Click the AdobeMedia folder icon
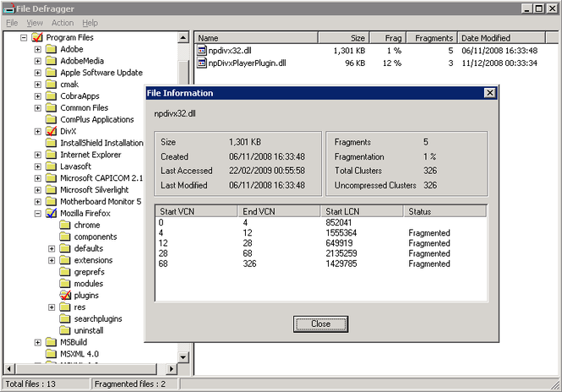Image resolution: width=562 pixels, height=392 pixels. (x=52, y=61)
